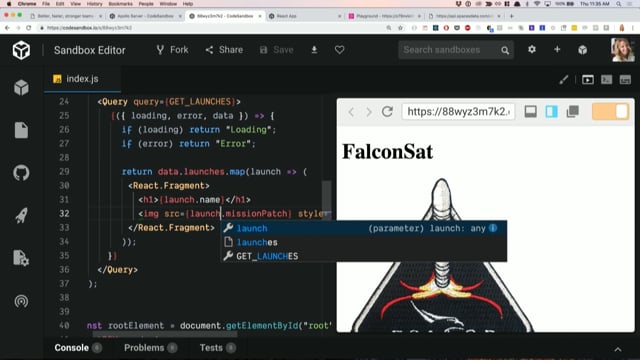This screenshot has height=360, width=640.
Task: Select the index.js editor tab
Action: [x=82, y=79]
